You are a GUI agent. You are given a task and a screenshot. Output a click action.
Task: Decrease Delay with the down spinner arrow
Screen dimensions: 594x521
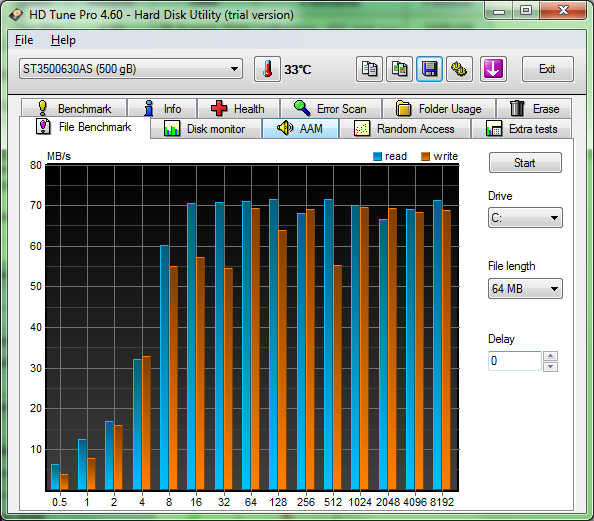pyautogui.click(x=550, y=366)
